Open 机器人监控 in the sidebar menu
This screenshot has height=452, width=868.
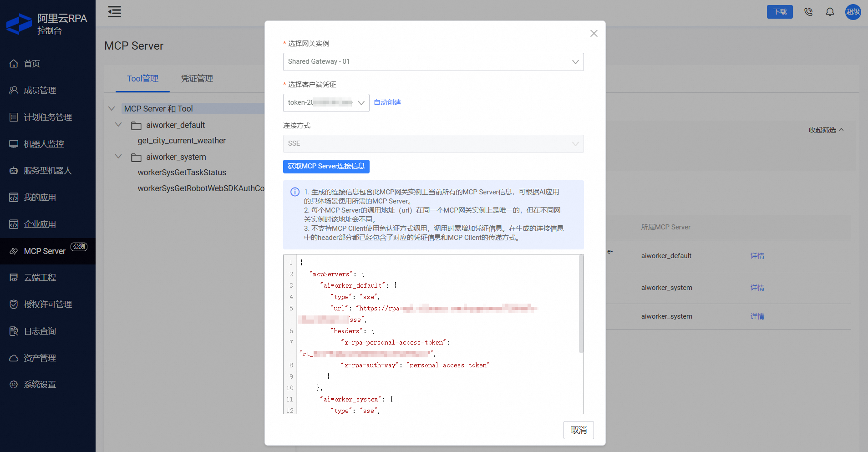point(48,144)
